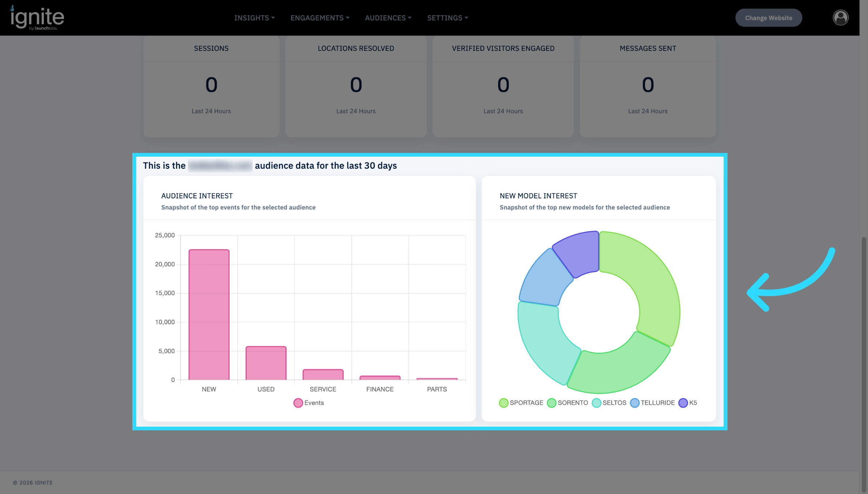Select the NEW bar in Audience Interest chart
Image resolution: width=868 pixels, height=494 pixels.
(x=209, y=315)
